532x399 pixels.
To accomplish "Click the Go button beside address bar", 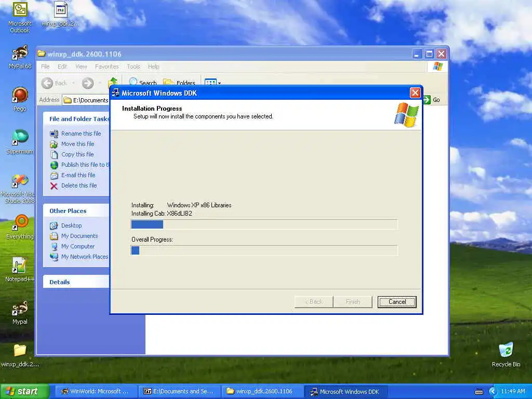I will pos(432,100).
